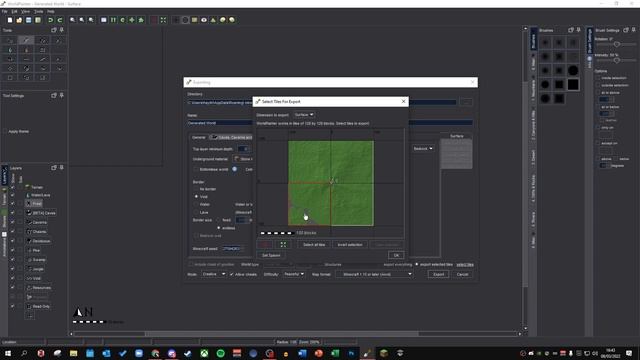Open the File menu
Image resolution: width=640 pixels, height=360 pixels.
(4, 11)
